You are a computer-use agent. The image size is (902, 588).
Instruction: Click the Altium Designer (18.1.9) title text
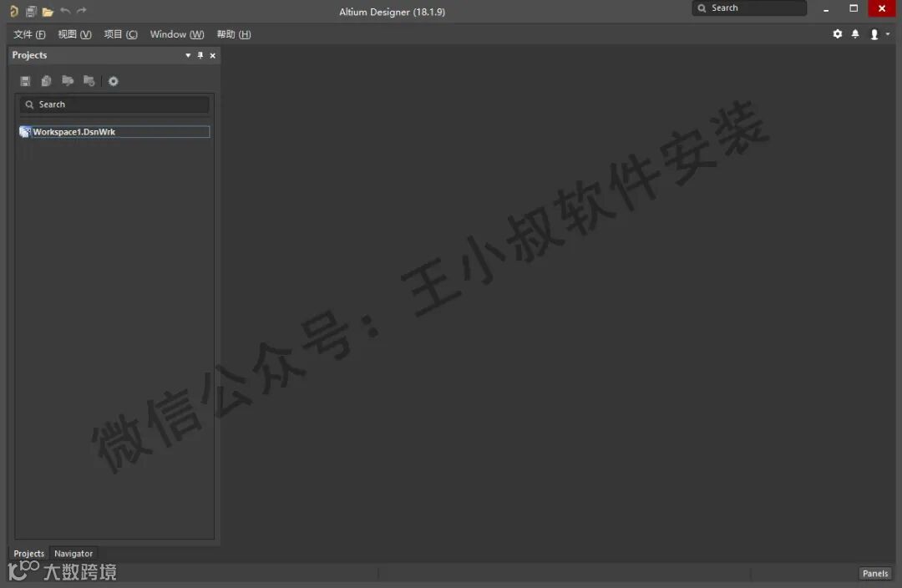coord(393,12)
